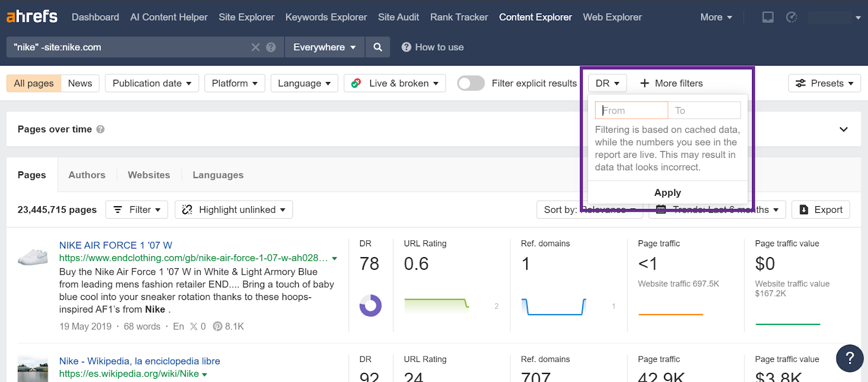Switch to Authors tab
This screenshot has width=868, height=382.
87,175
